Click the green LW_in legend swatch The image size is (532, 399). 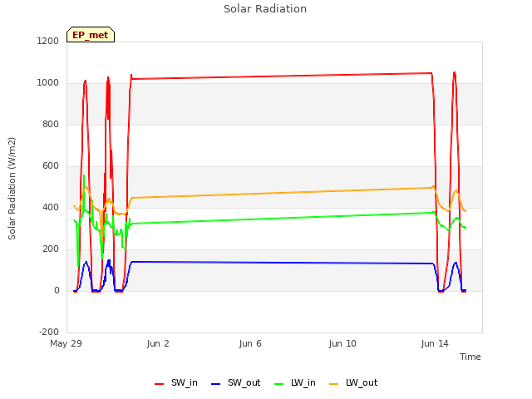tap(278, 384)
